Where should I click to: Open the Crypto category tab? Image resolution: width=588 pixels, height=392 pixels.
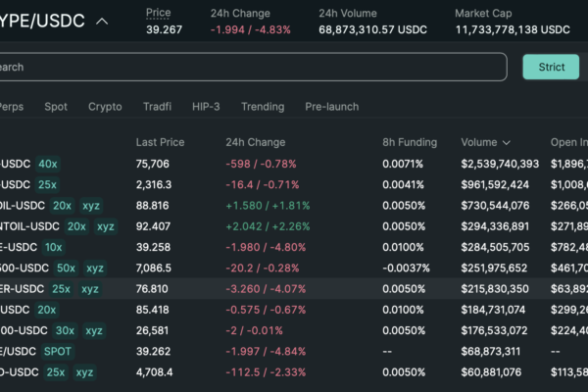click(x=105, y=107)
